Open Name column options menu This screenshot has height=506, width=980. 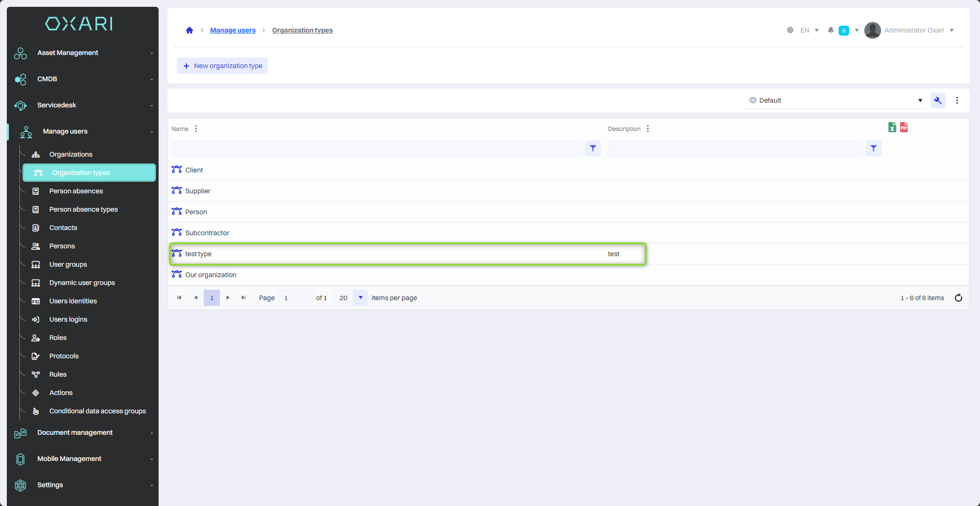point(196,129)
